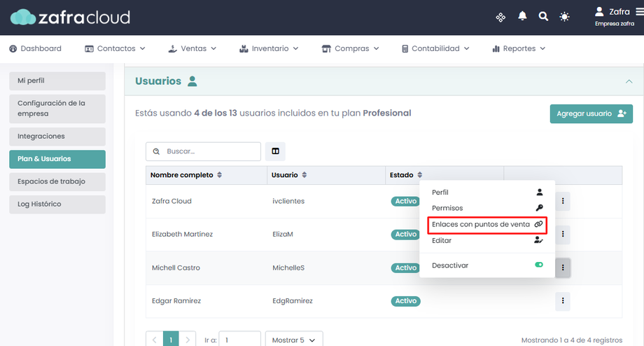The image size is (644, 346).
Task: Open the apps grid icon in header
Action: click(x=500, y=18)
